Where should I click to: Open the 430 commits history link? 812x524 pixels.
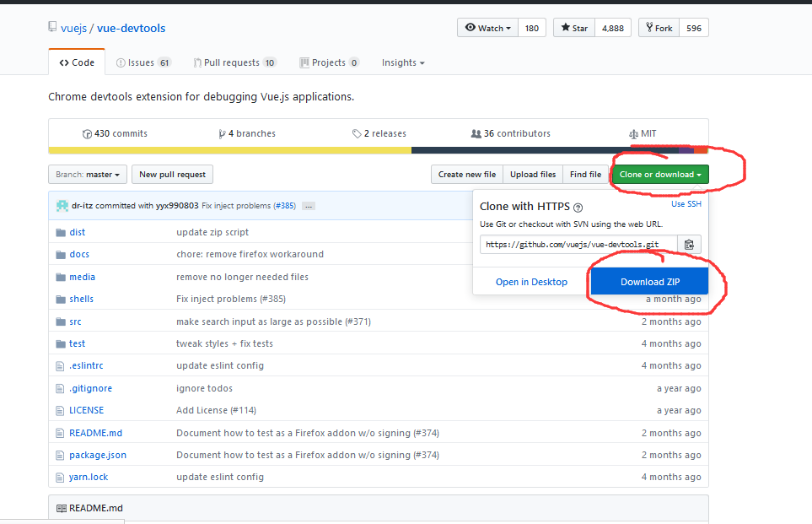[x=115, y=133]
